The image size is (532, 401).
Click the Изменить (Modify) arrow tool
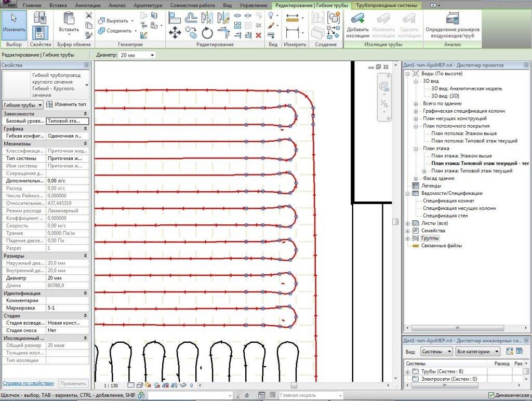point(14,24)
